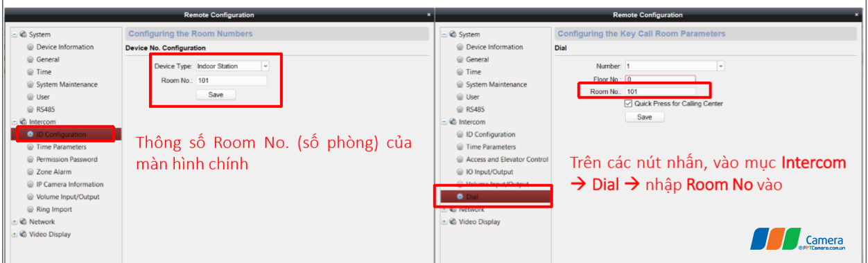The image size is (868, 263).
Task: Select General in right window tree
Action: [x=478, y=60]
